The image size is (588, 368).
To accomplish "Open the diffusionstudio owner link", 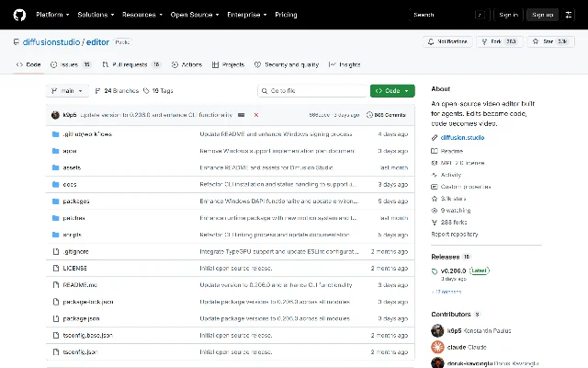I will (51, 42).
